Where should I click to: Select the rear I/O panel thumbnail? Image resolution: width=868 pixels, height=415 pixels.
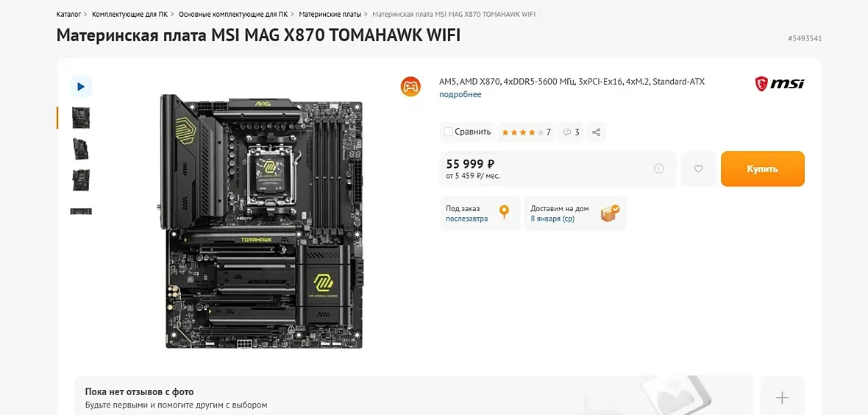(x=81, y=211)
